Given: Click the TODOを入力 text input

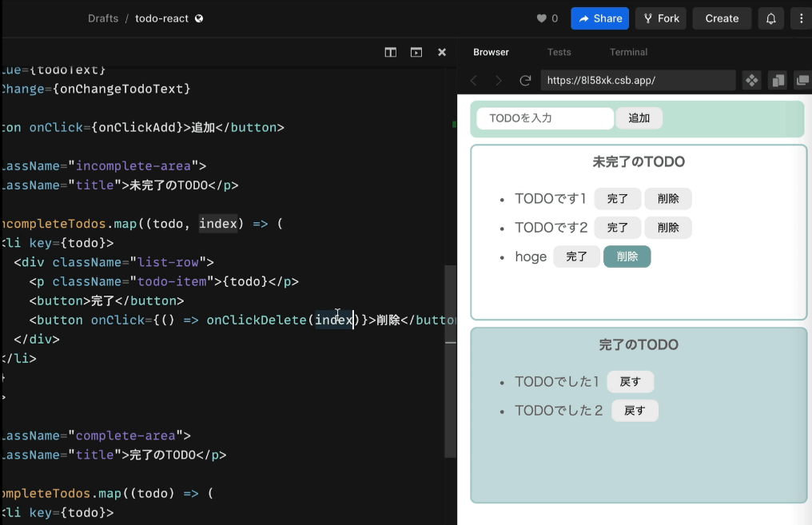Looking at the screenshot, I should coord(544,118).
